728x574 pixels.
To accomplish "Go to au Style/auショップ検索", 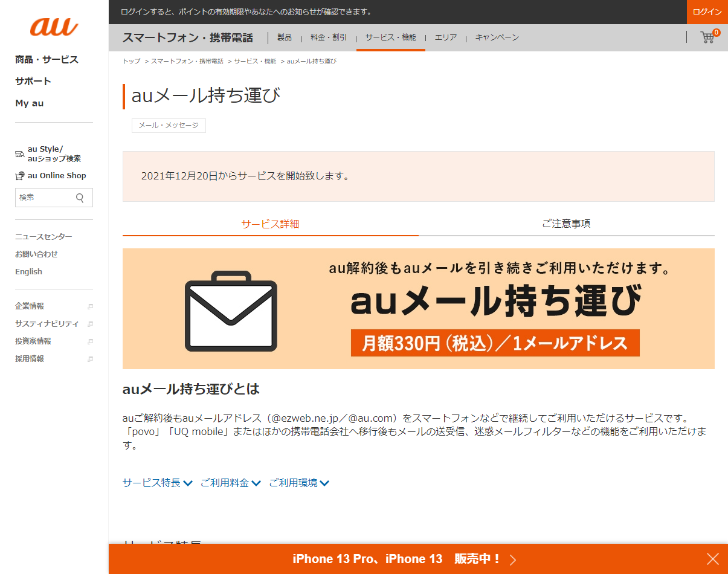I will (x=54, y=154).
